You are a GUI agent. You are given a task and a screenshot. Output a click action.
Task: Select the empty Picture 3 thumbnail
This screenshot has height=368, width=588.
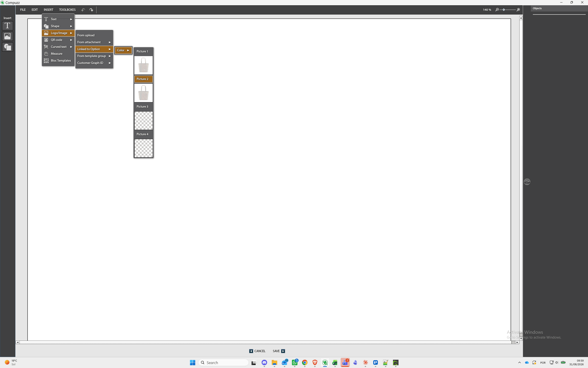click(x=143, y=121)
